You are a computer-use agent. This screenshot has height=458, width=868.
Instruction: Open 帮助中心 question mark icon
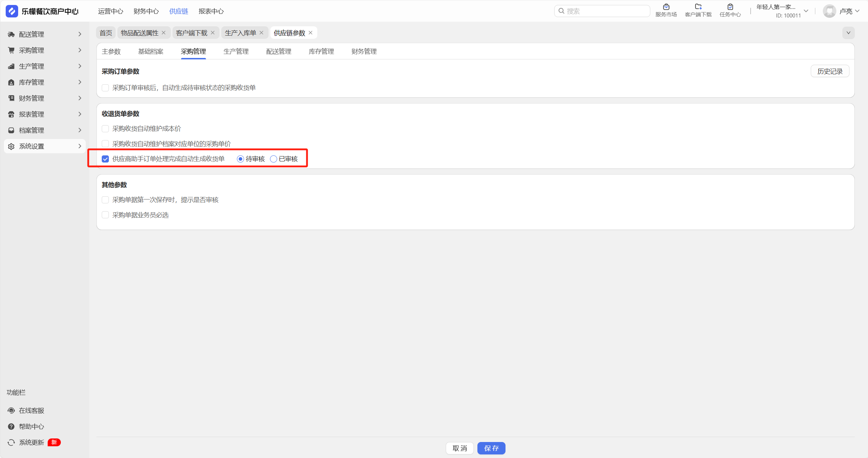point(11,426)
